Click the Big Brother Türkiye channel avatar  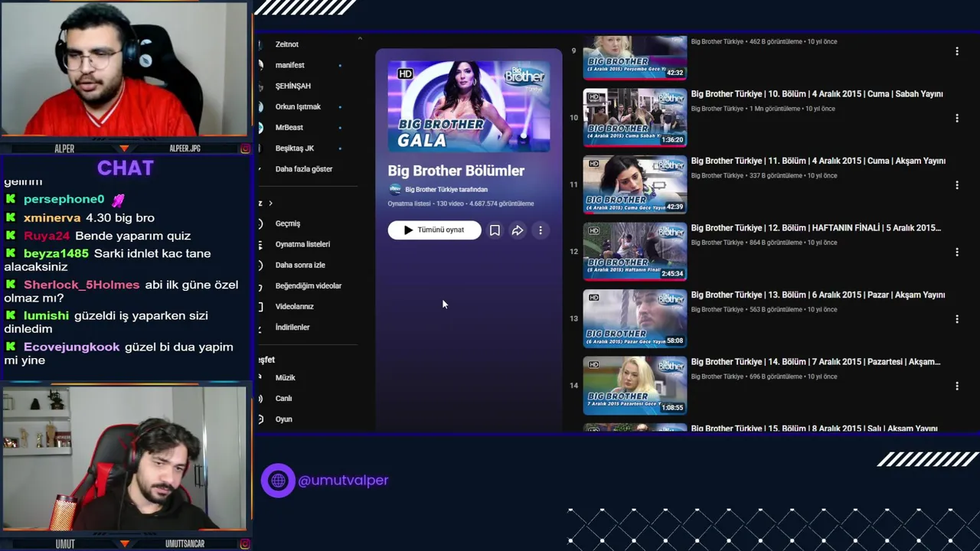point(395,189)
